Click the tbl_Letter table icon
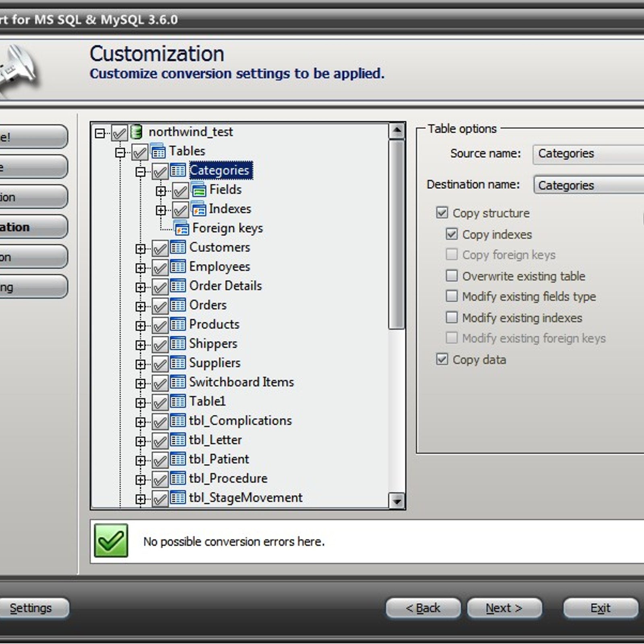 tap(178, 440)
